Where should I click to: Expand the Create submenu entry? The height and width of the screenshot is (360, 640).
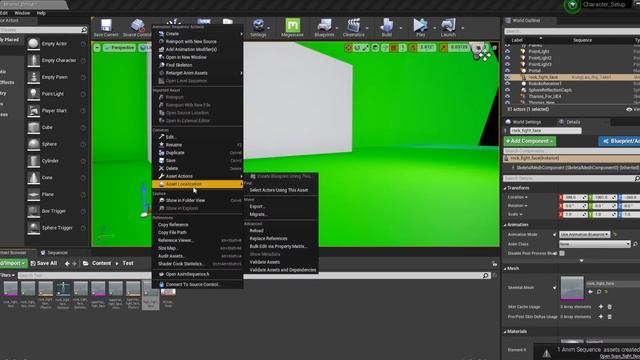[x=198, y=34]
